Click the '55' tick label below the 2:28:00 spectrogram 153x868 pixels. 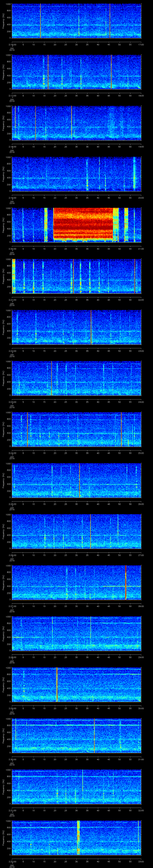point(130,657)
